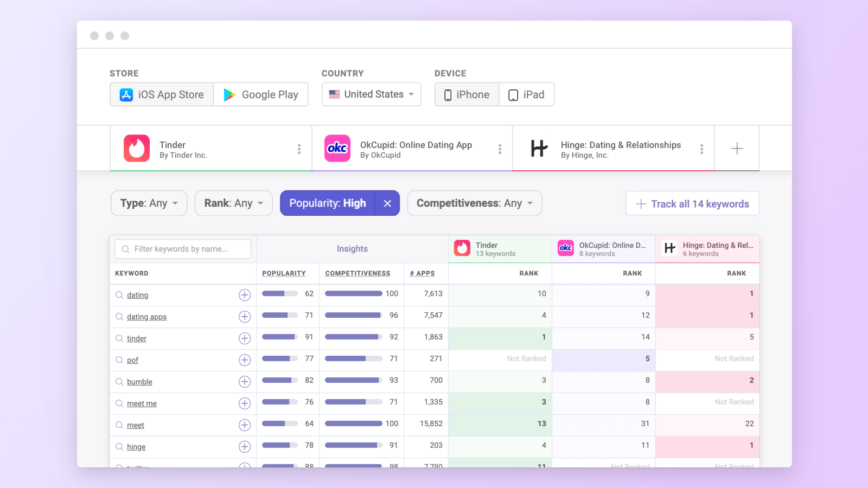Click the Hinge H app icon in tab
Screen dimensions: 868x488
[x=539, y=149]
